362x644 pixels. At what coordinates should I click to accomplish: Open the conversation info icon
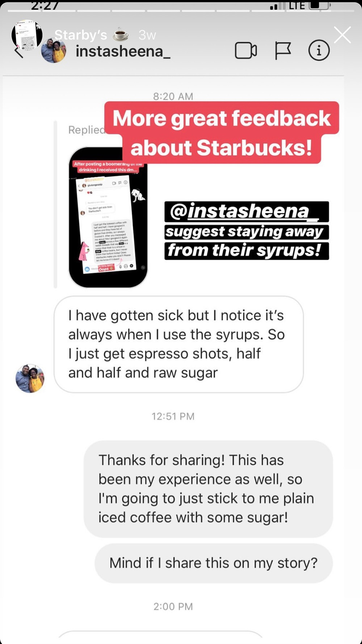tap(319, 50)
